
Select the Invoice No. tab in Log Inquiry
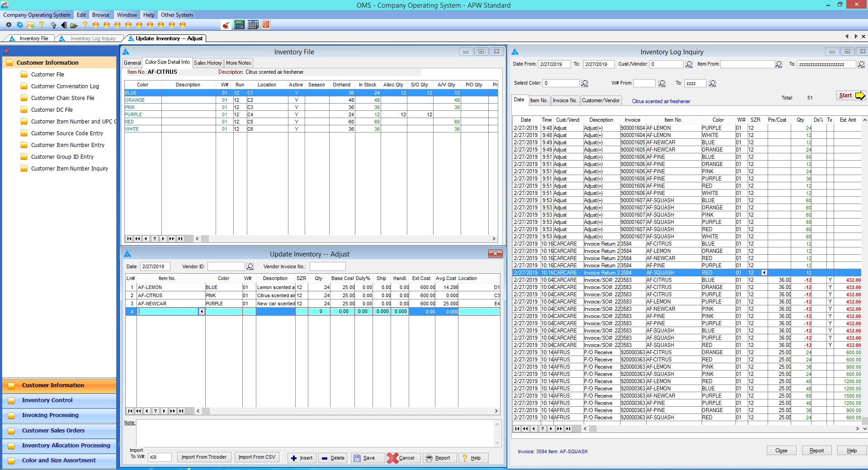[565, 100]
